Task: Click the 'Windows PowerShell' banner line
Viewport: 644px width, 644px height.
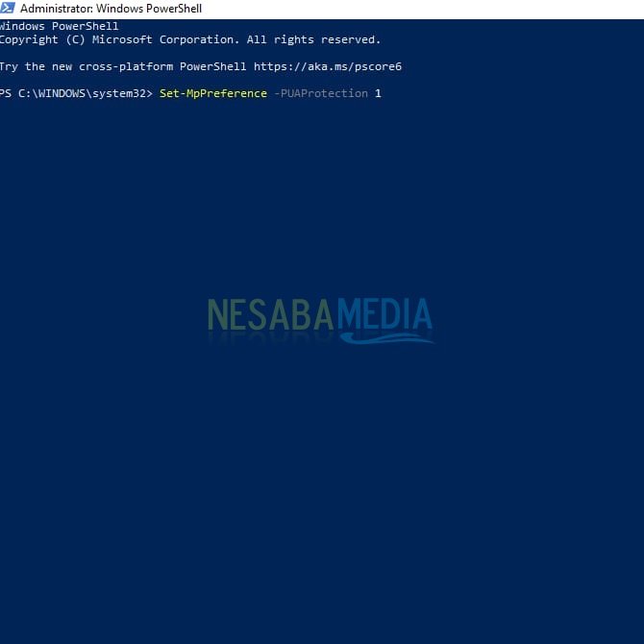Action: (60, 26)
